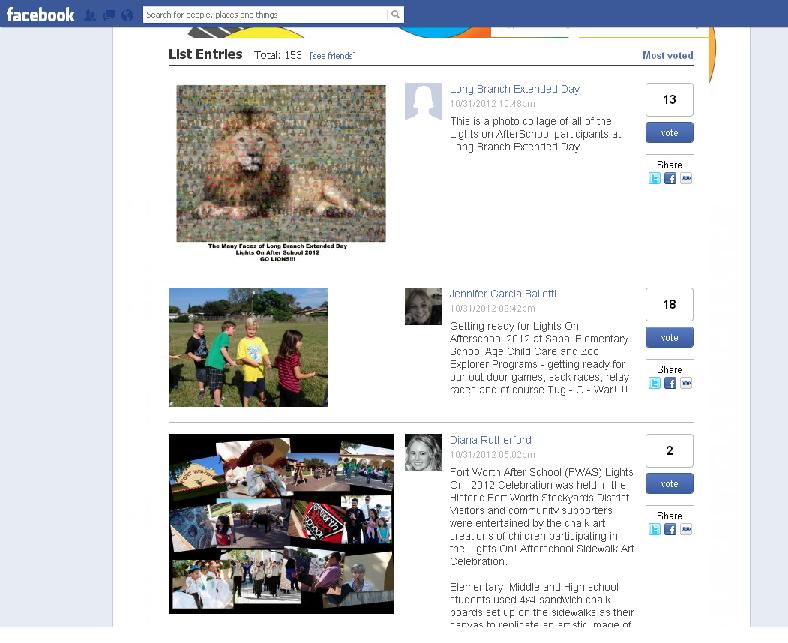Vote for Diana Rutherford's entry
Viewport: 788px width, 643px height.
click(669, 484)
